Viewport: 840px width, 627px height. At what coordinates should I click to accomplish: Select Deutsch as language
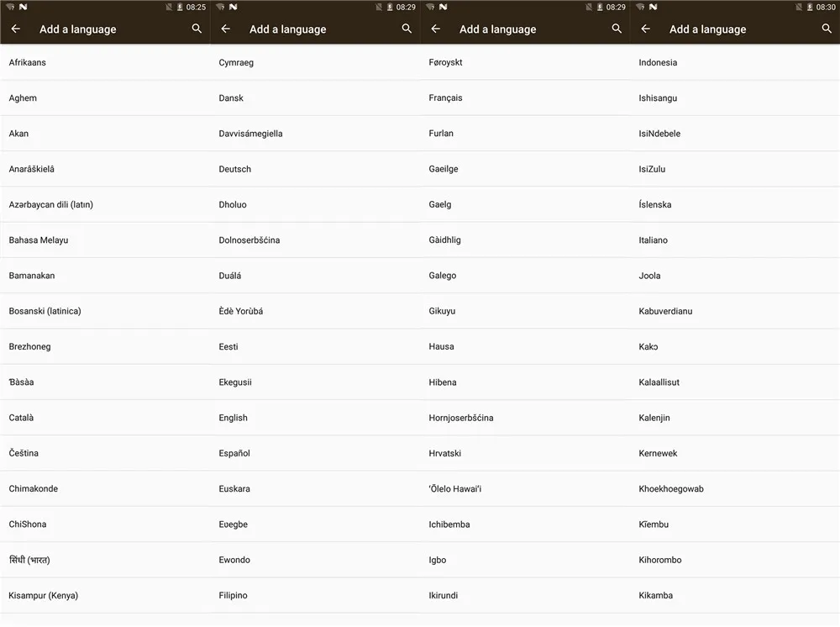(315, 169)
